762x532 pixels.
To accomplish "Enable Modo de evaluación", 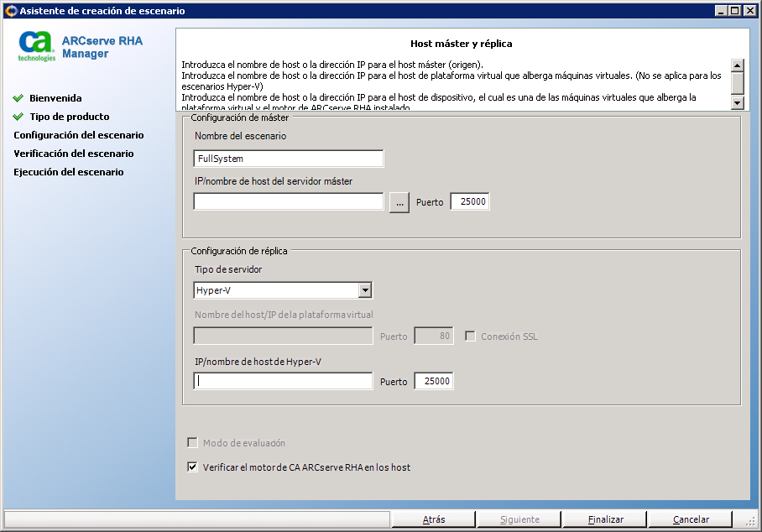I will 192,443.
